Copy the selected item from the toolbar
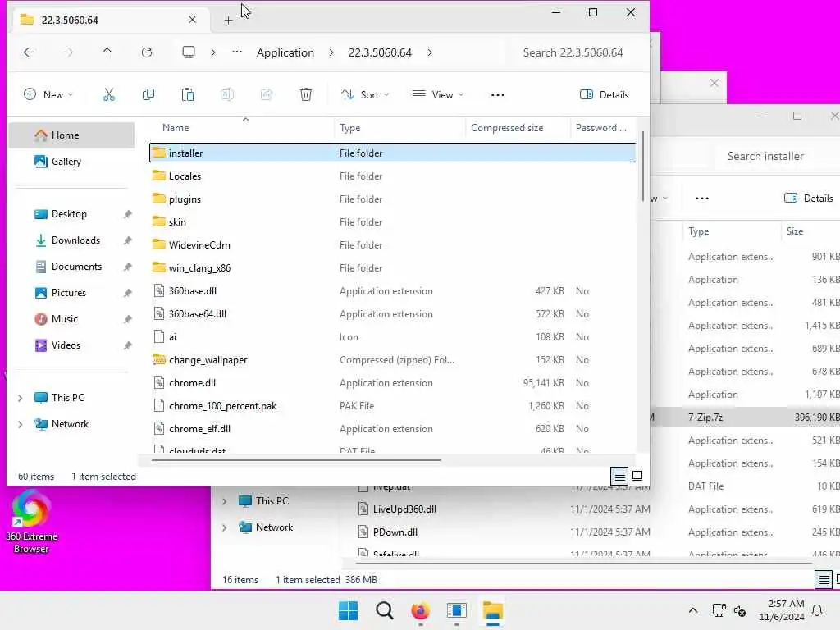840x630 pixels. (148, 95)
